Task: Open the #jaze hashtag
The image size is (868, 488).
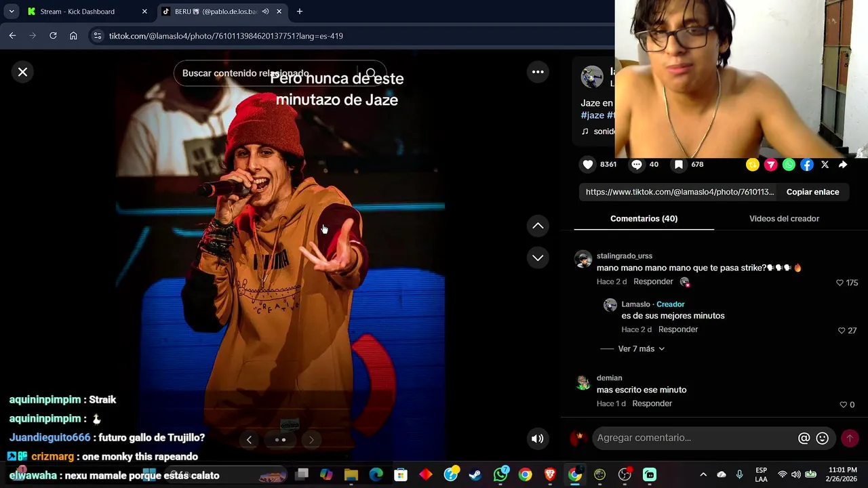Action: (x=592, y=115)
